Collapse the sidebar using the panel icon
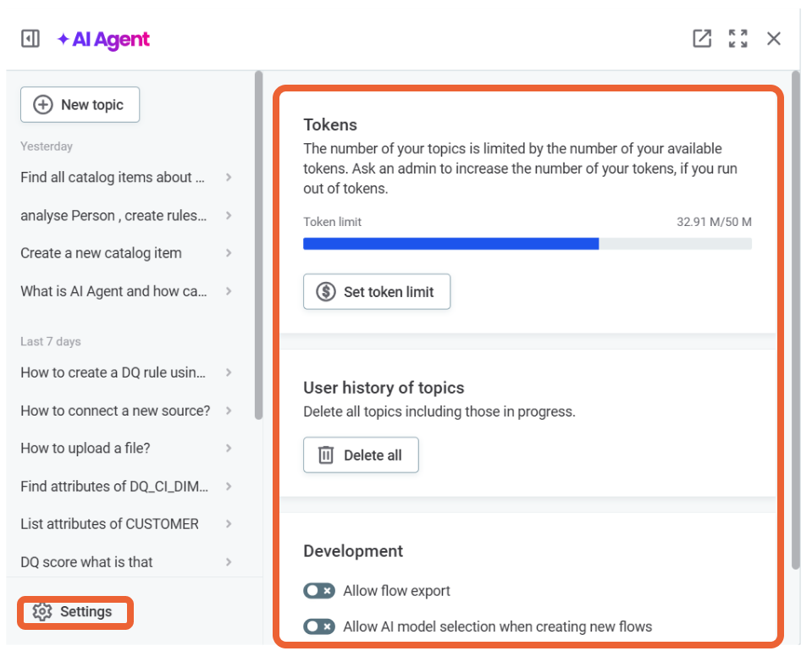Viewport: 812px width, 651px height. pyautogui.click(x=30, y=38)
